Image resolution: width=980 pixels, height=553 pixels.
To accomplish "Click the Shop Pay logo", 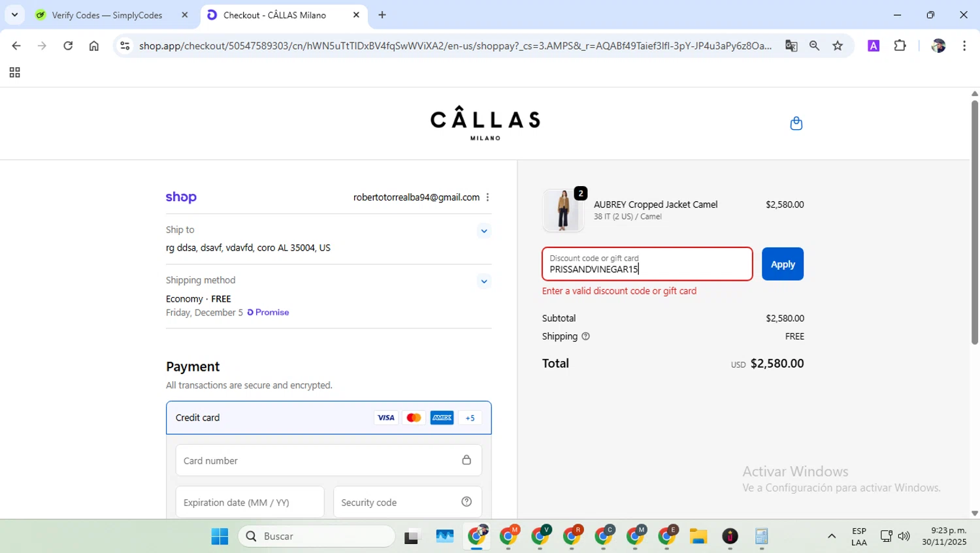I will click(181, 197).
